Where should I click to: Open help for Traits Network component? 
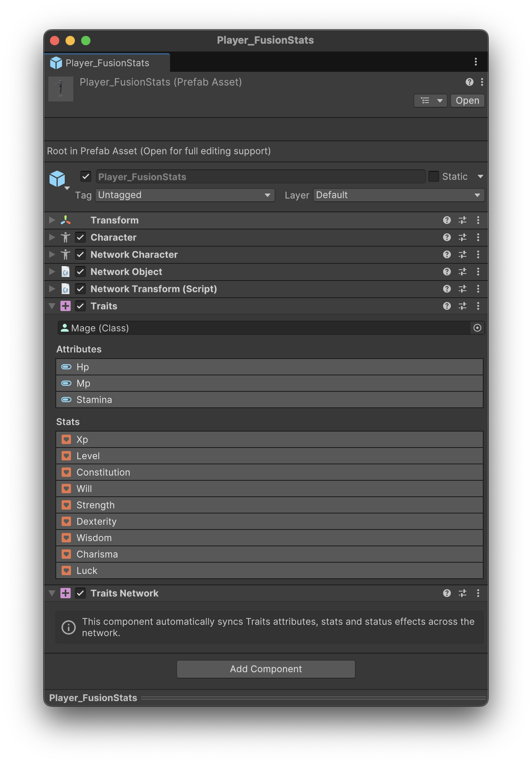(x=447, y=593)
